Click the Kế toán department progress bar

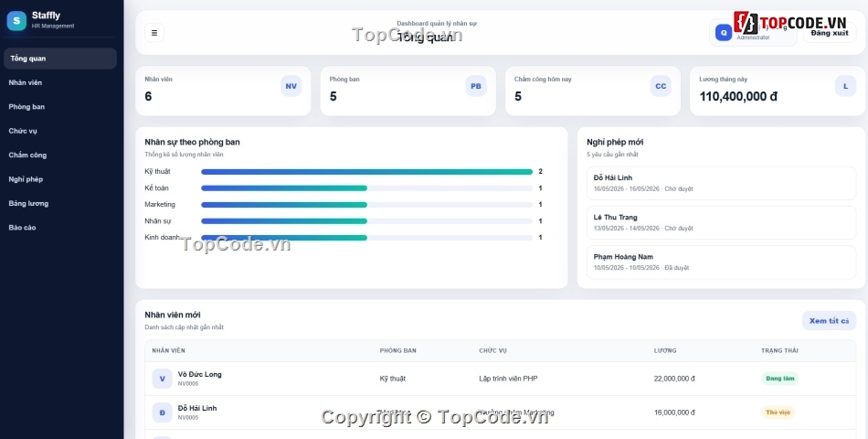point(366,188)
